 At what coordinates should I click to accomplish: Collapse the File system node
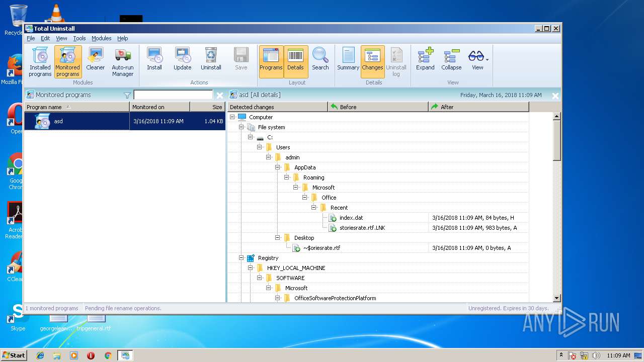tap(242, 127)
